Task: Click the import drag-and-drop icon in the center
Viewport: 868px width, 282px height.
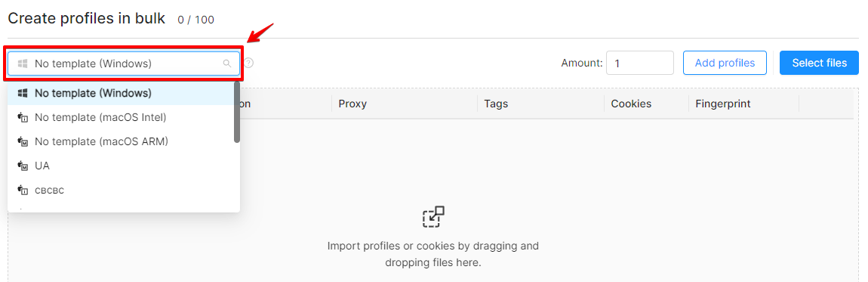Action: click(x=433, y=217)
